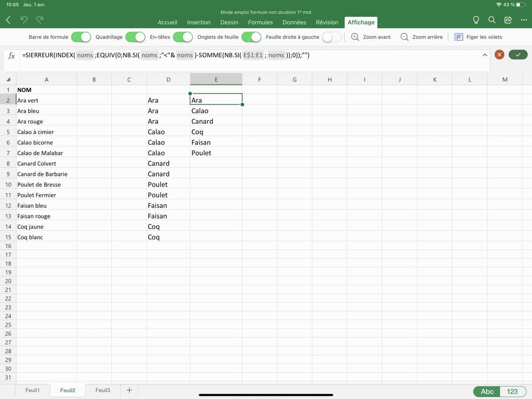Click the fx insert function icon

click(12, 55)
